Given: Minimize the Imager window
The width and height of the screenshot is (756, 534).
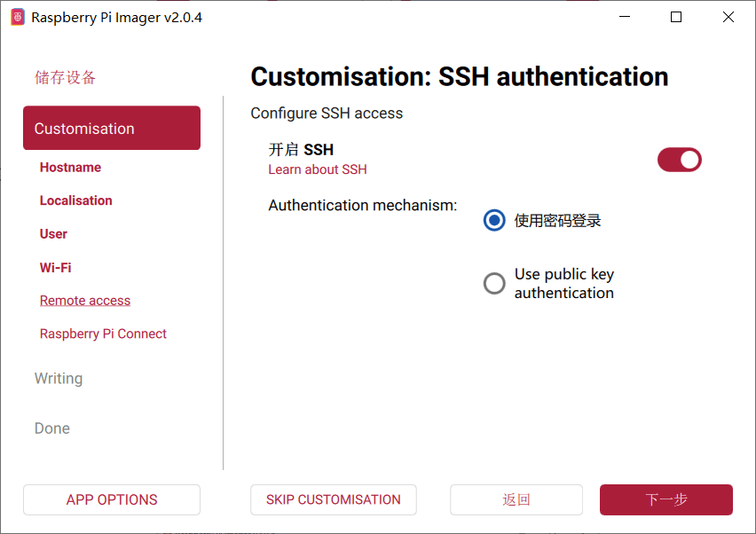Looking at the screenshot, I should (625, 17).
